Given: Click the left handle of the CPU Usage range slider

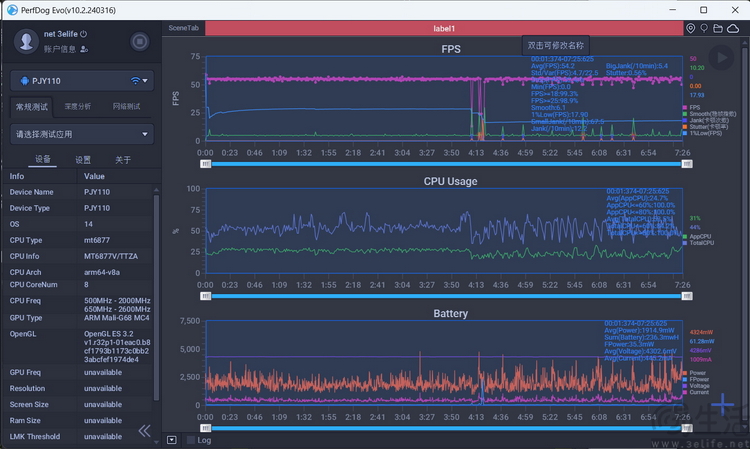Looking at the screenshot, I should pos(205,296).
